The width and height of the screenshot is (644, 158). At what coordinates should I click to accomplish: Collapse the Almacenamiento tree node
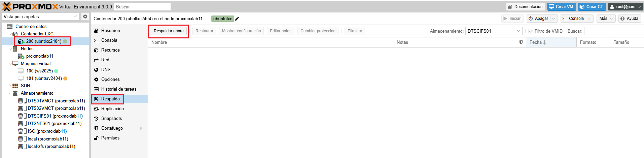10,93
